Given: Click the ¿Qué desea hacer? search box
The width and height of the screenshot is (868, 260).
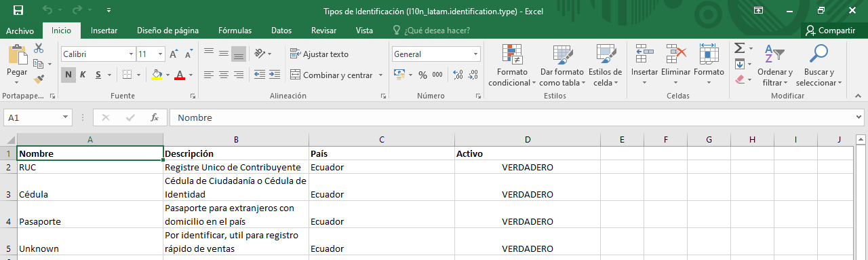Looking at the screenshot, I should click(x=432, y=31).
